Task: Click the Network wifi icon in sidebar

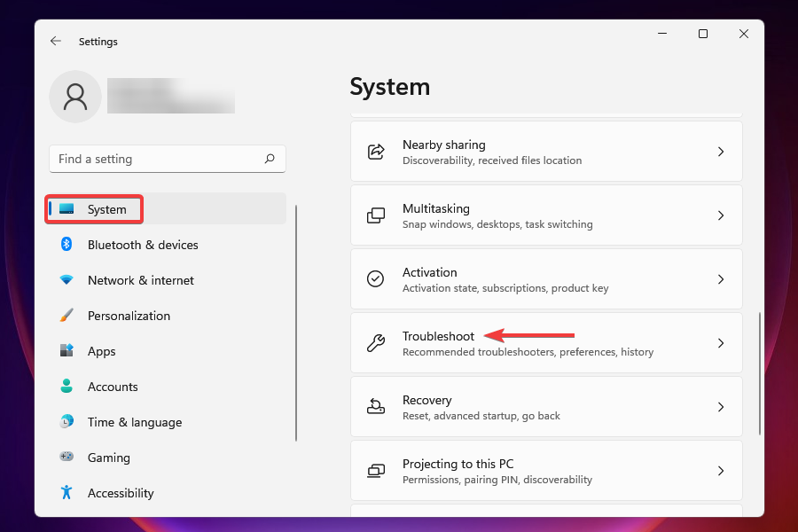Action: (66, 279)
